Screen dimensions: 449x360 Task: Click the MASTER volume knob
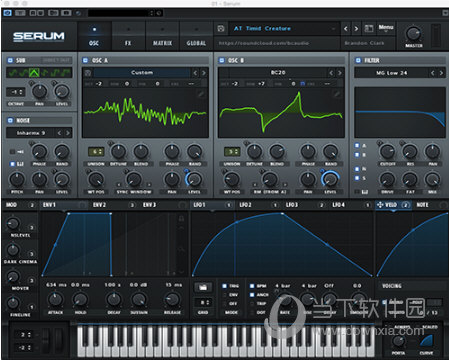413,34
